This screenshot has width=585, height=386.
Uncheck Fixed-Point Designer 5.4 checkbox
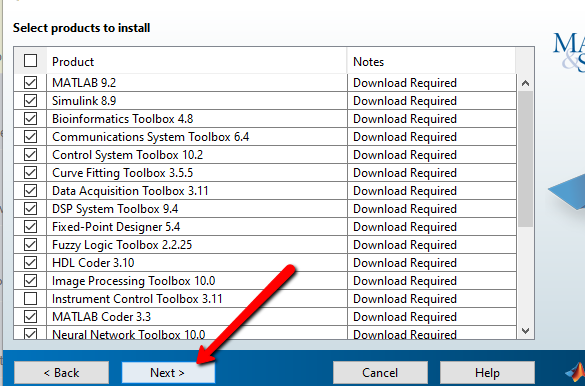pos(30,227)
